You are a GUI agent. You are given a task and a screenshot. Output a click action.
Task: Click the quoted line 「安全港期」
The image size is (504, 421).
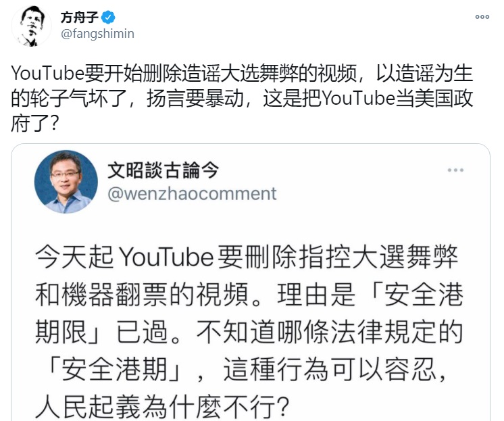coord(113,369)
